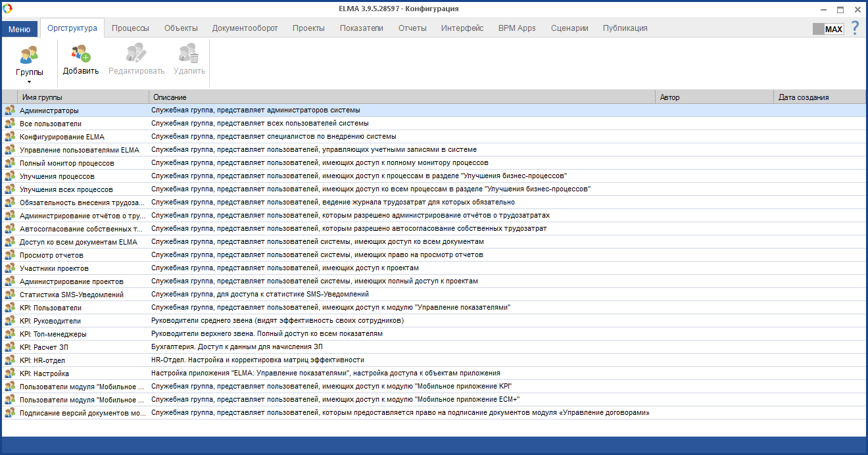Click group icon of Участники проектов row
Image resolution: width=868 pixels, height=455 pixels.
(10, 268)
